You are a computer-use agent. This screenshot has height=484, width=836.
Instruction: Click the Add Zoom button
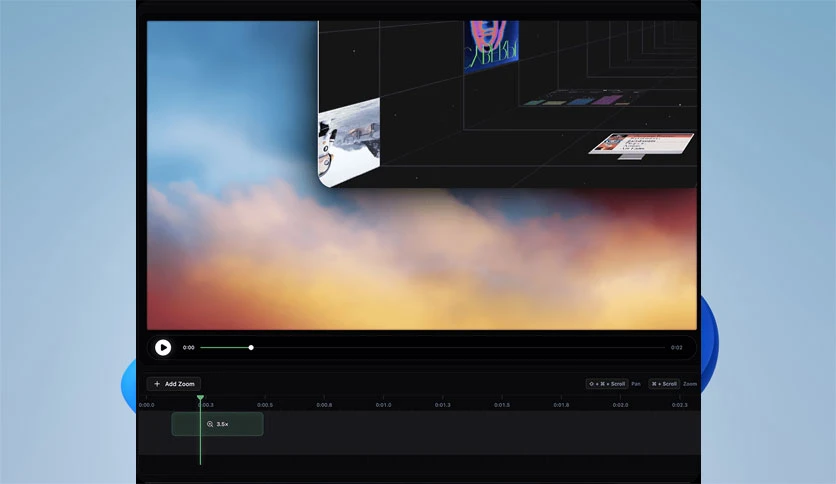coord(174,384)
